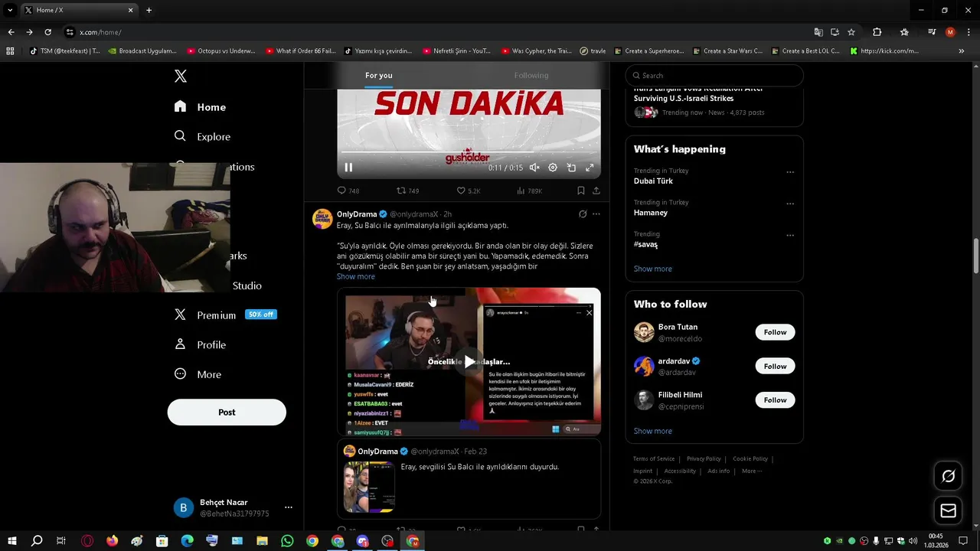Open Profile in the sidebar

200,344
